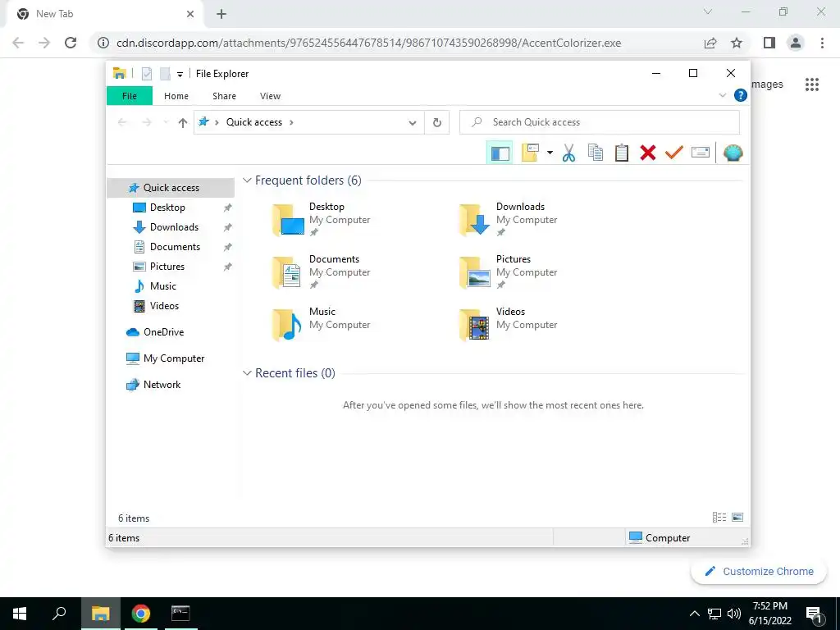The width and height of the screenshot is (840, 630).
Task: Click the Command Prompt taskbar icon
Action: [180, 614]
